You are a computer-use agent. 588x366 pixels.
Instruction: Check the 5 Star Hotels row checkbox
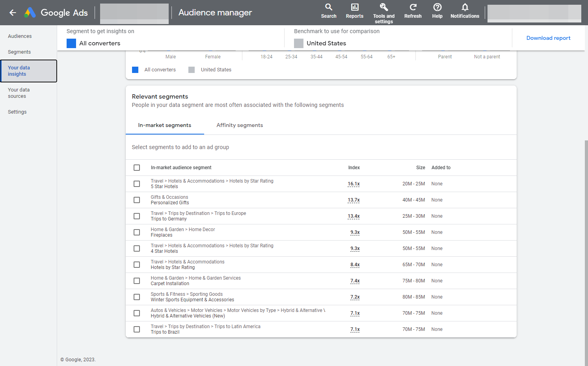click(137, 184)
